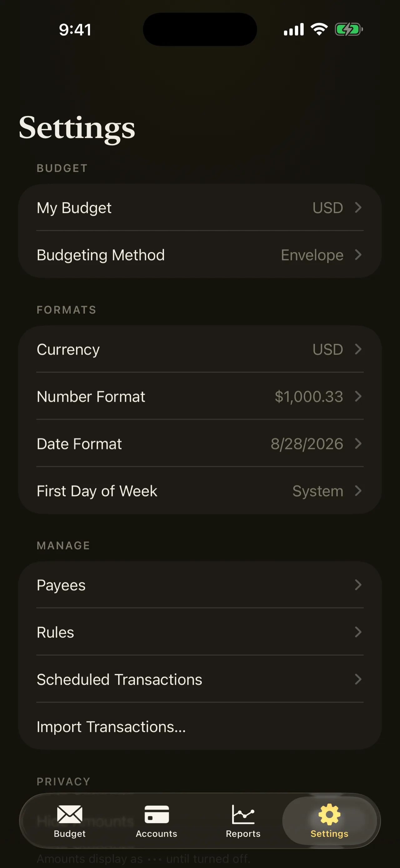Select the Settings gear icon
The height and width of the screenshot is (868, 400).
(329, 814)
